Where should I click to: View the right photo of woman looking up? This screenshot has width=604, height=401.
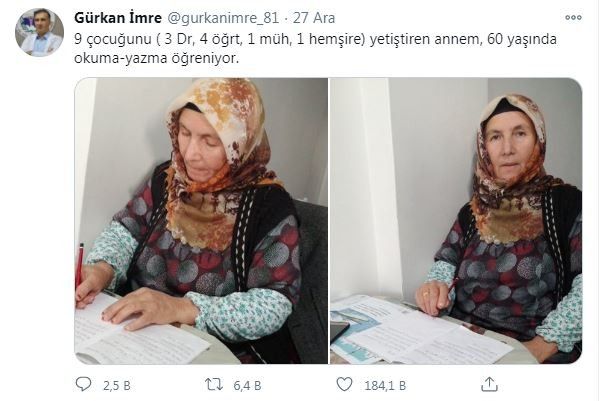456,221
